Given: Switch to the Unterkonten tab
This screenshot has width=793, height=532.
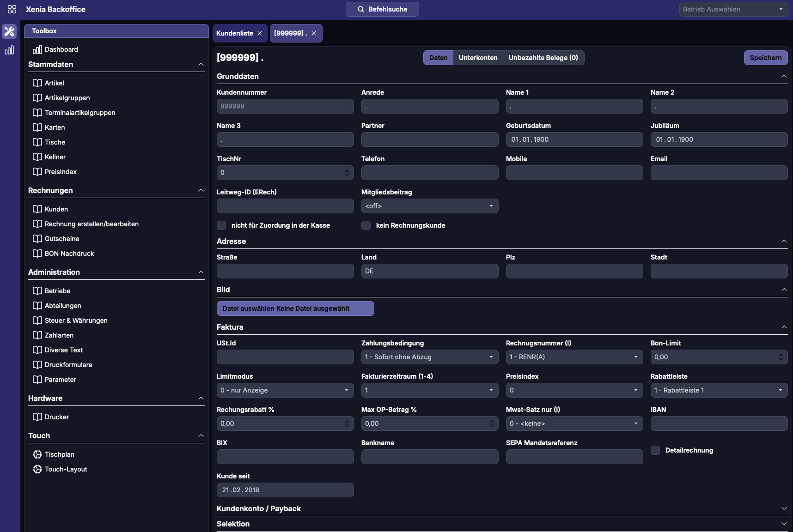Looking at the screenshot, I should 478,58.
